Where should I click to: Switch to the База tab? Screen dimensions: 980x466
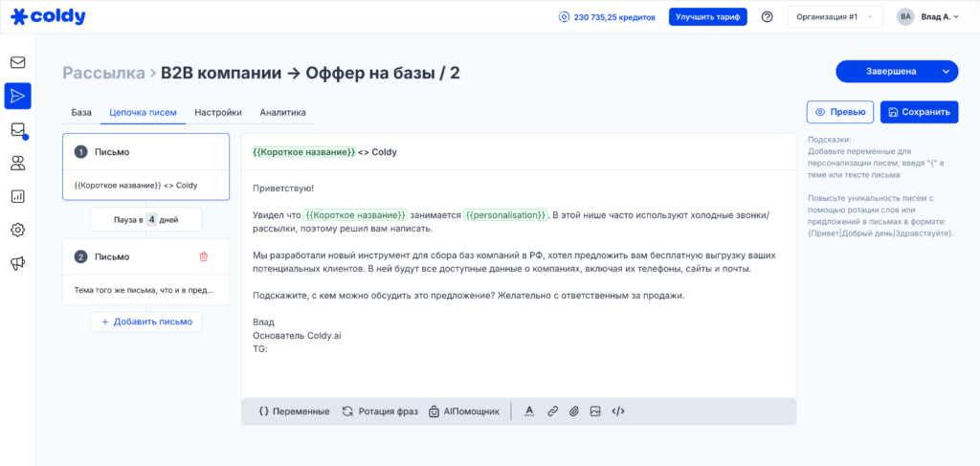(81, 113)
